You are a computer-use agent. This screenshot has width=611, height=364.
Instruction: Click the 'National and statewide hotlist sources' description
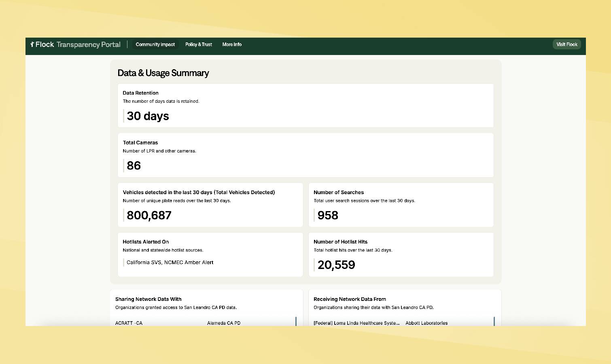(163, 250)
